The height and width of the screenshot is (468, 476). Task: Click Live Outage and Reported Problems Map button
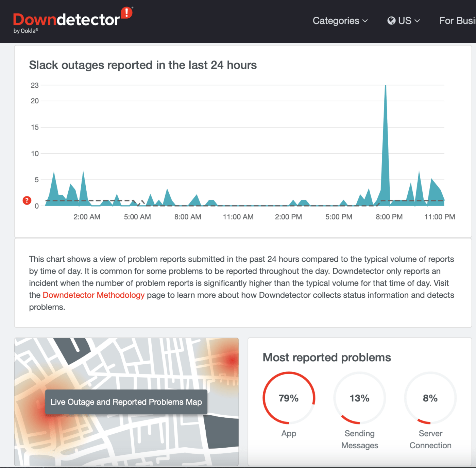(126, 402)
